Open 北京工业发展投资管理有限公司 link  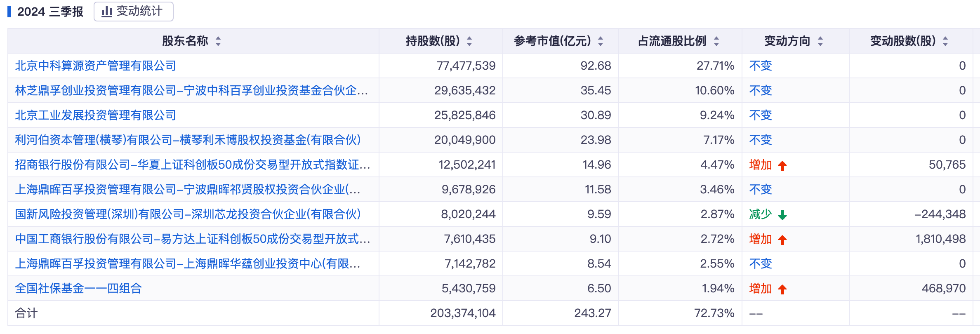click(x=96, y=115)
